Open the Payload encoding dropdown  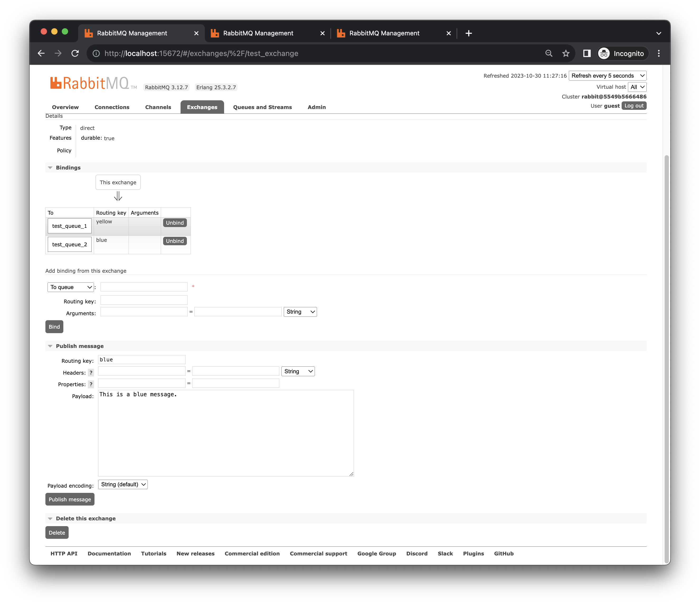[123, 484]
